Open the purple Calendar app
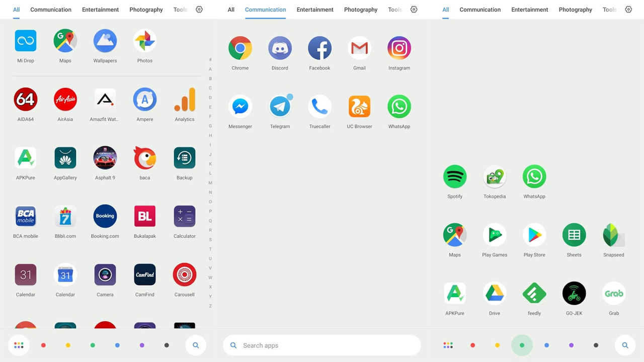This screenshot has height=362, width=644. point(26,275)
